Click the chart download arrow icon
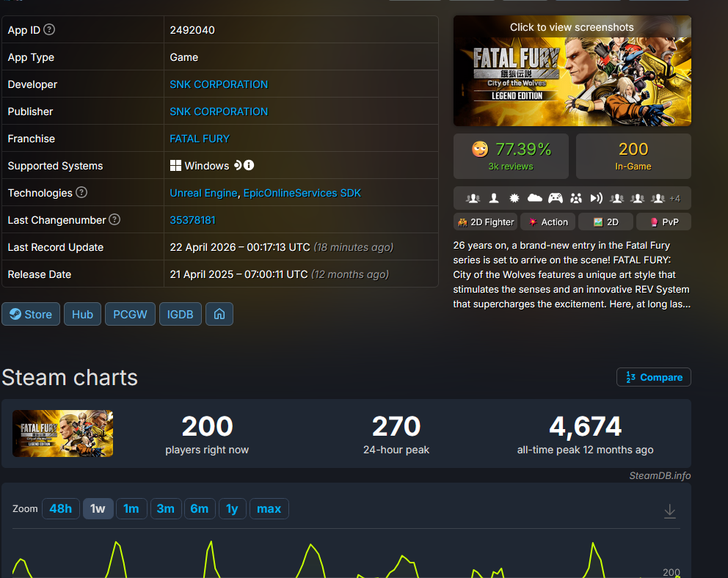728x578 pixels. [x=669, y=511]
